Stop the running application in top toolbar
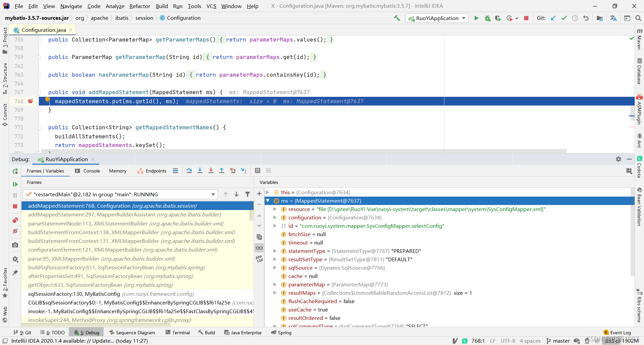This screenshot has width=644, height=345. 526,18
